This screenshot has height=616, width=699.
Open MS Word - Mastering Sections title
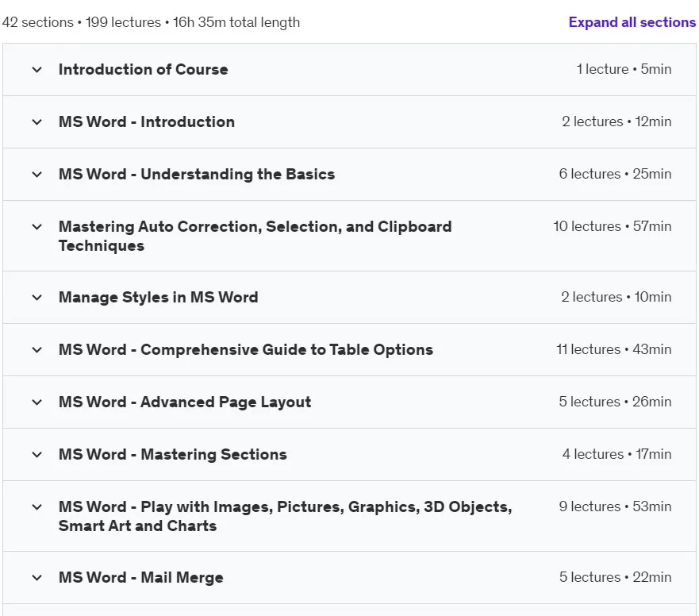point(172,455)
